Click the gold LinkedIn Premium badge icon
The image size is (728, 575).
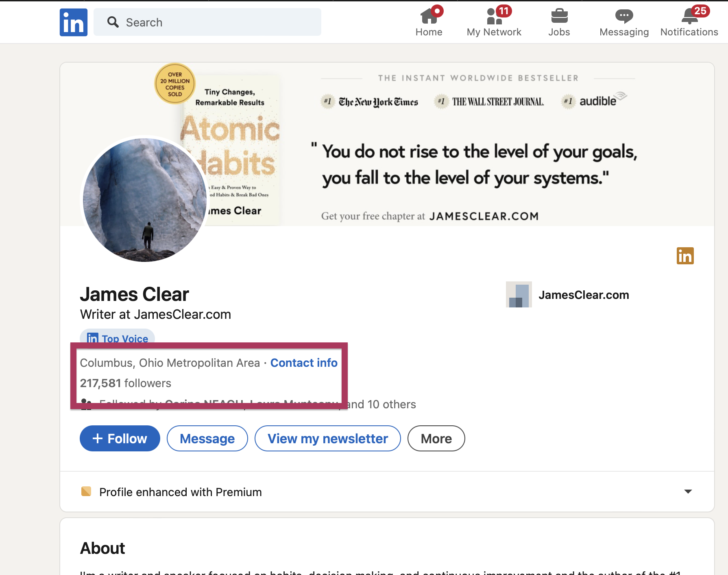pyautogui.click(x=685, y=256)
